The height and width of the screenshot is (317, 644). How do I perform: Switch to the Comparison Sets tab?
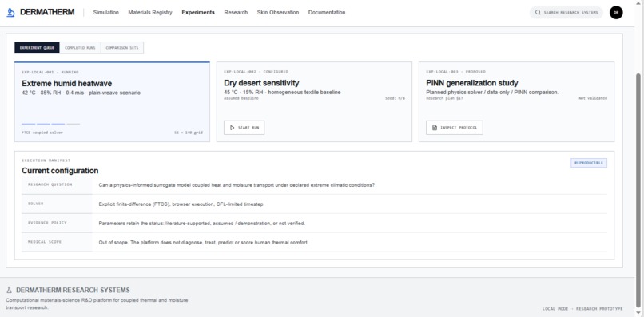[x=122, y=48]
